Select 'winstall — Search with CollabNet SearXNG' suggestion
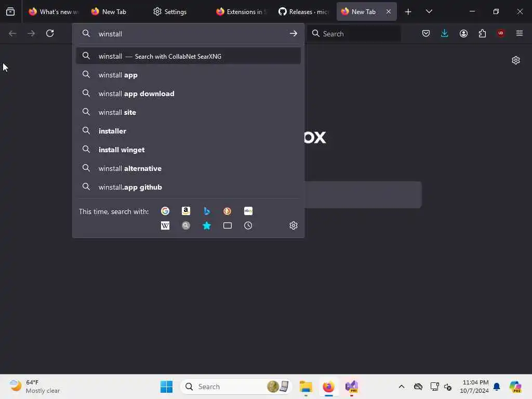Viewport: 532px width, 399px height. coord(188,56)
